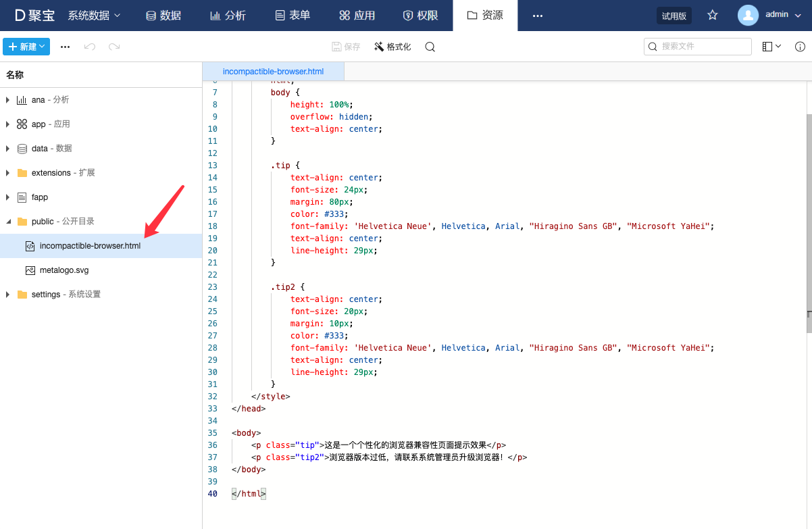Collapse the public - 公开目录 folder
The height and width of the screenshot is (529, 812).
tap(7, 222)
